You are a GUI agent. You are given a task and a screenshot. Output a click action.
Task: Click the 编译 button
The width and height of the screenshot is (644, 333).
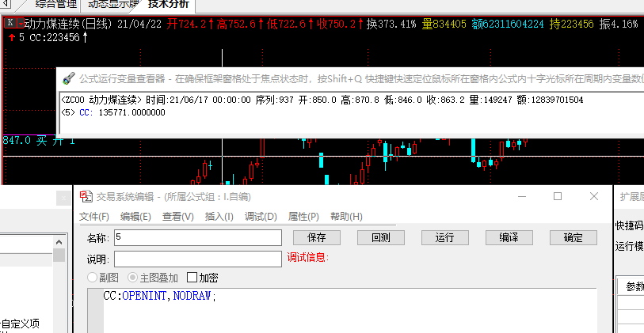[509, 237]
